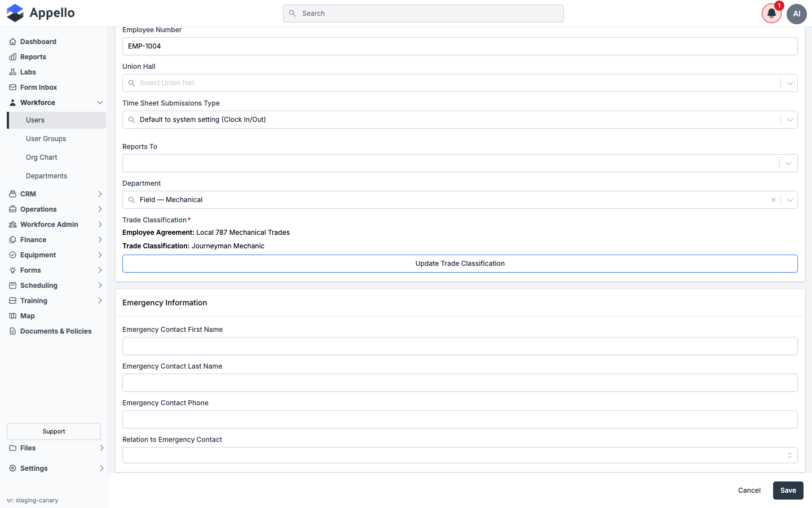Open the Relation to Emergency Contact dropdown
812x508 pixels.
click(x=460, y=455)
